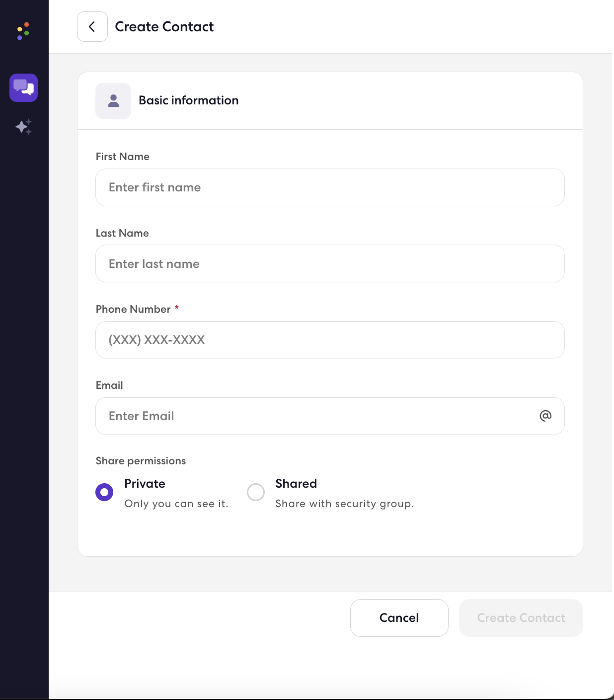Click the Private option label

(x=145, y=484)
